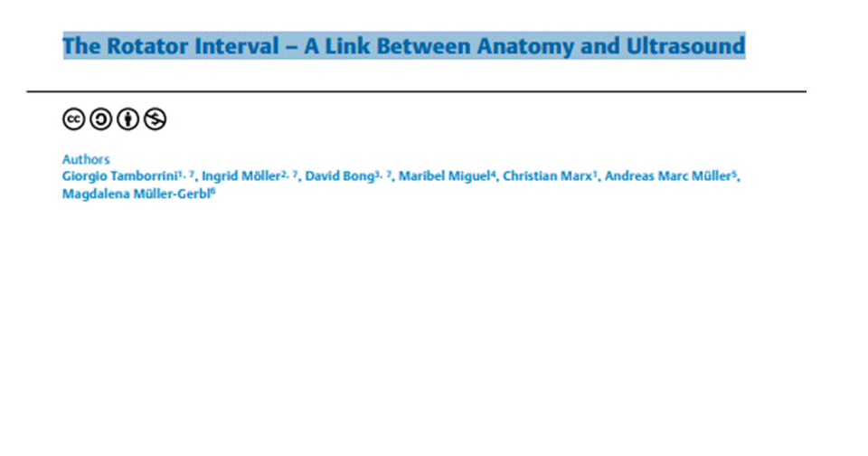
Task: Click the highlighted Rotator Interval article title
Action: (x=404, y=45)
